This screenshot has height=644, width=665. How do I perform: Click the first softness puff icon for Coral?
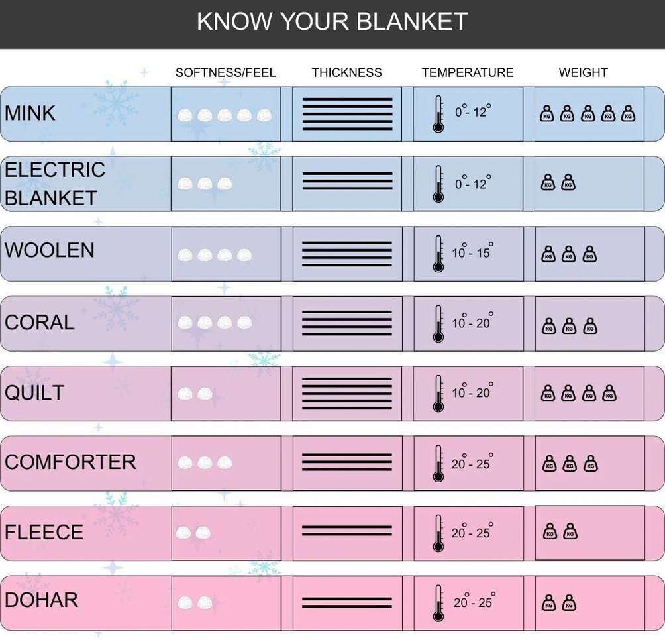click(185, 323)
